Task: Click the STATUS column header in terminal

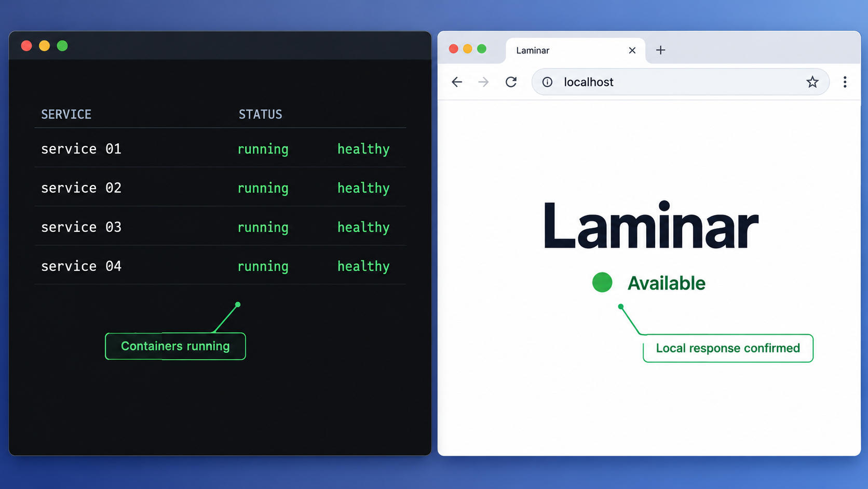Action: (x=260, y=114)
